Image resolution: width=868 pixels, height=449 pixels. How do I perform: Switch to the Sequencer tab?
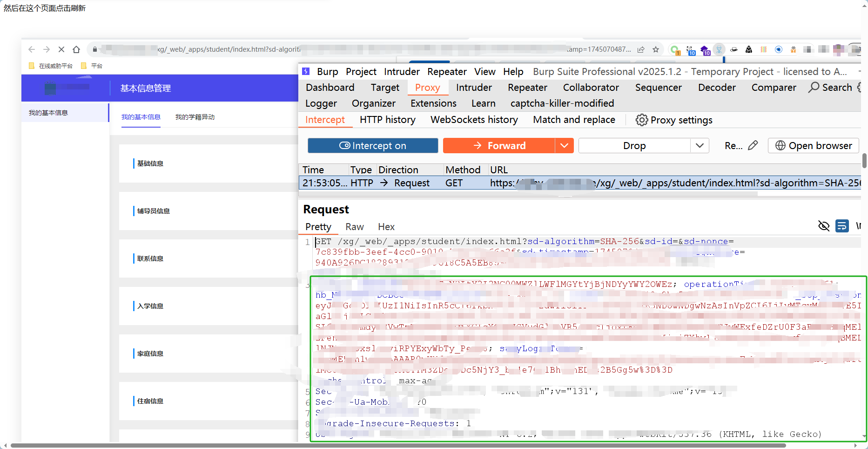coord(658,88)
